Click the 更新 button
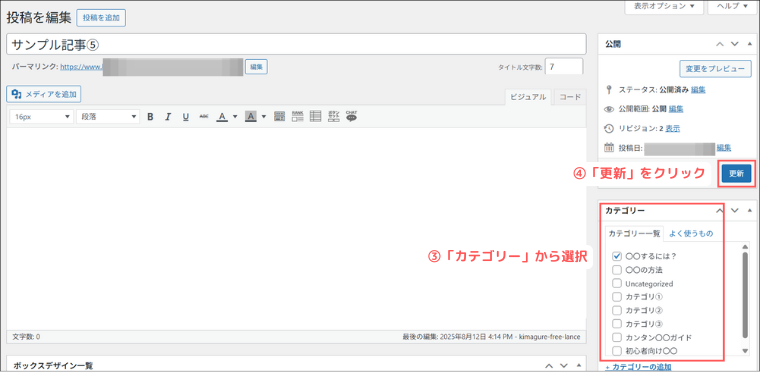This screenshot has width=760, height=376. point(736,174)
